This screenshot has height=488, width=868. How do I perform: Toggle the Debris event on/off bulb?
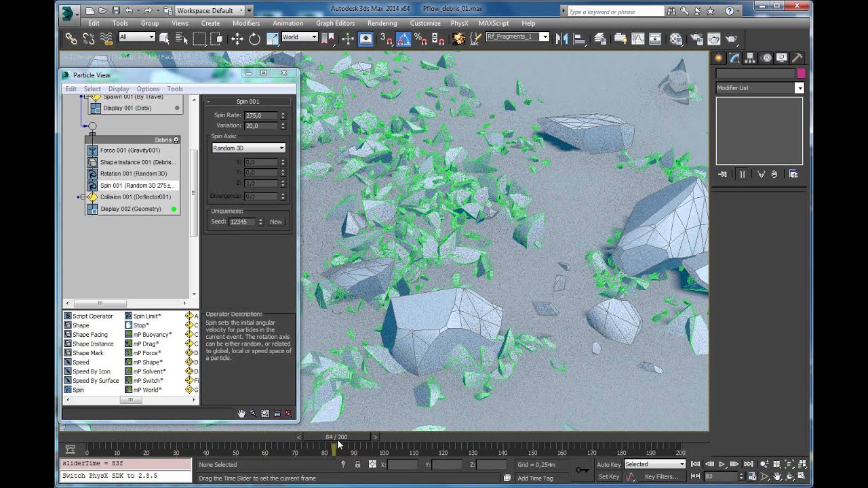pyautogui.click(x=176, y=140)
